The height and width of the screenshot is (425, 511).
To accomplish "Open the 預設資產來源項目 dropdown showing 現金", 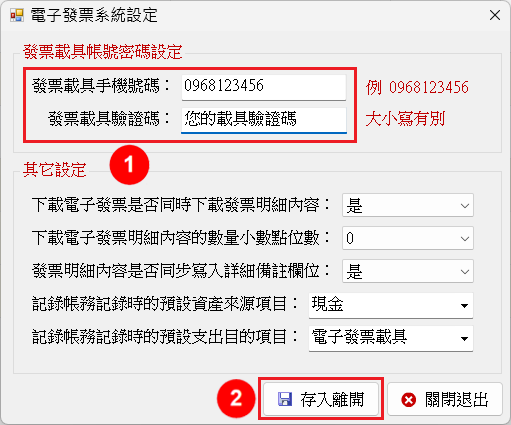I will pos(391,305).
